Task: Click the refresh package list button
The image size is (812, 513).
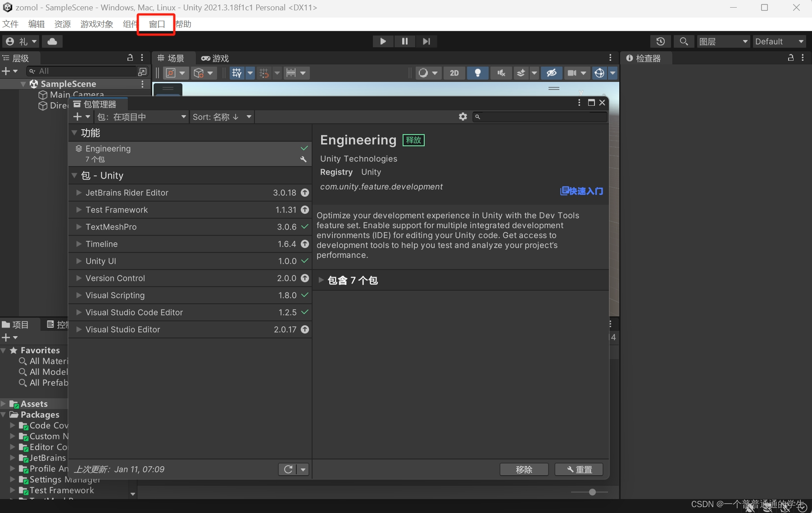Action: pyautogui.click(x=288, y=469)
